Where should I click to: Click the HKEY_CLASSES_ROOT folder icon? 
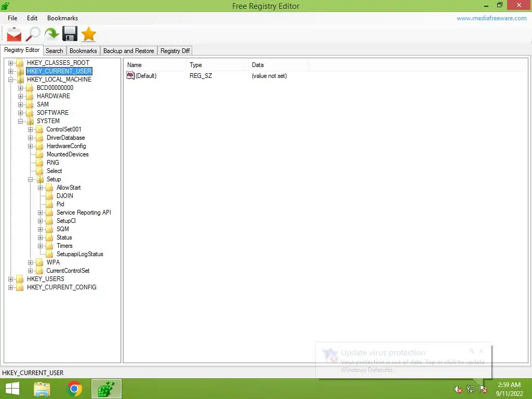[20, 63]
